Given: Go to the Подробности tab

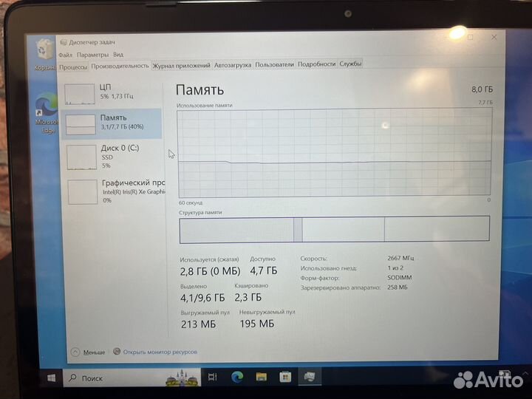Looking at the screenshot, I should 316,64.
